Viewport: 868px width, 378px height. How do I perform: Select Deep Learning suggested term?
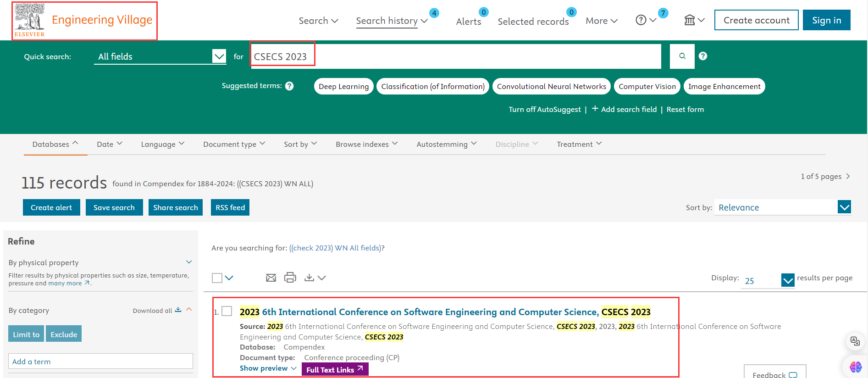(344, 86)
